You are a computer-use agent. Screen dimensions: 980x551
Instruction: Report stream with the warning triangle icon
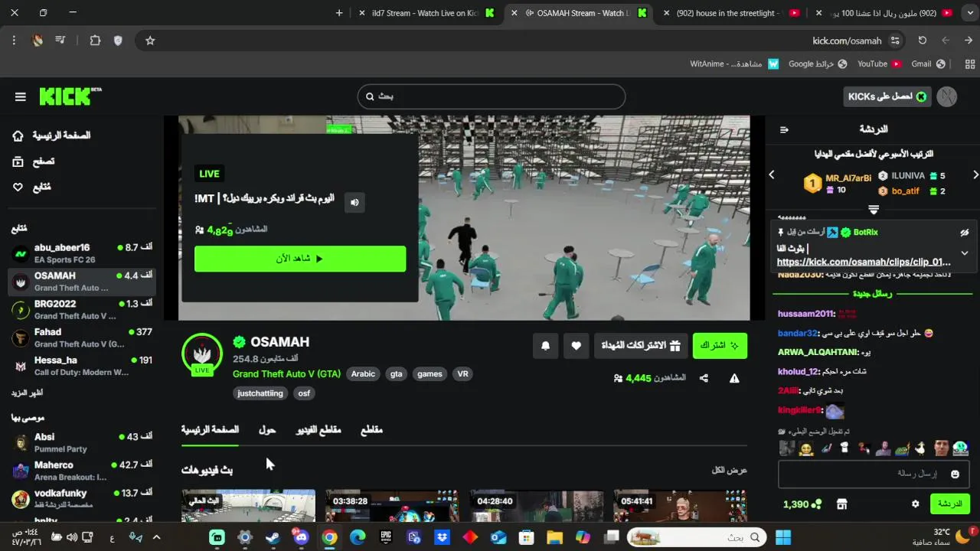pyautogui.click(x=734, y=378)
